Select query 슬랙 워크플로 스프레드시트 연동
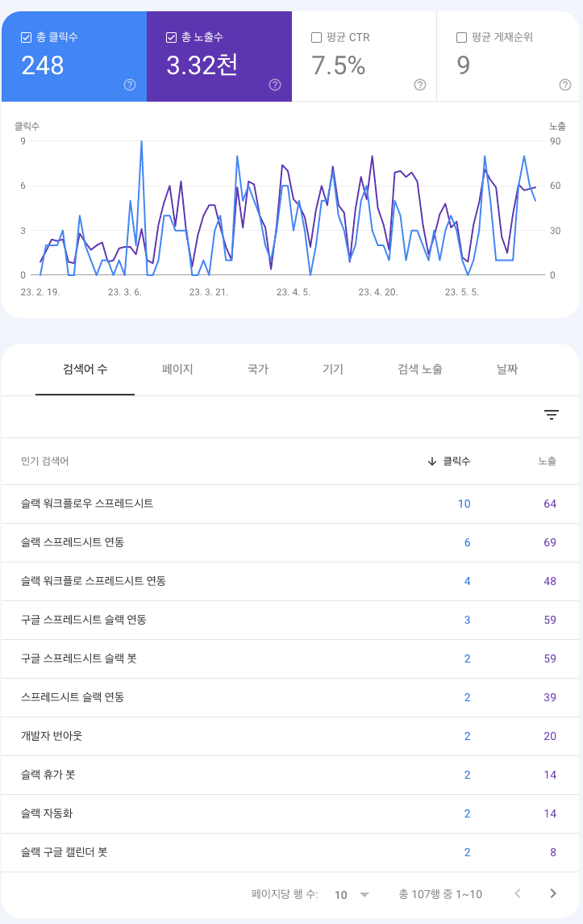This screenshot has width=583, height=924. tap(93, 582)
